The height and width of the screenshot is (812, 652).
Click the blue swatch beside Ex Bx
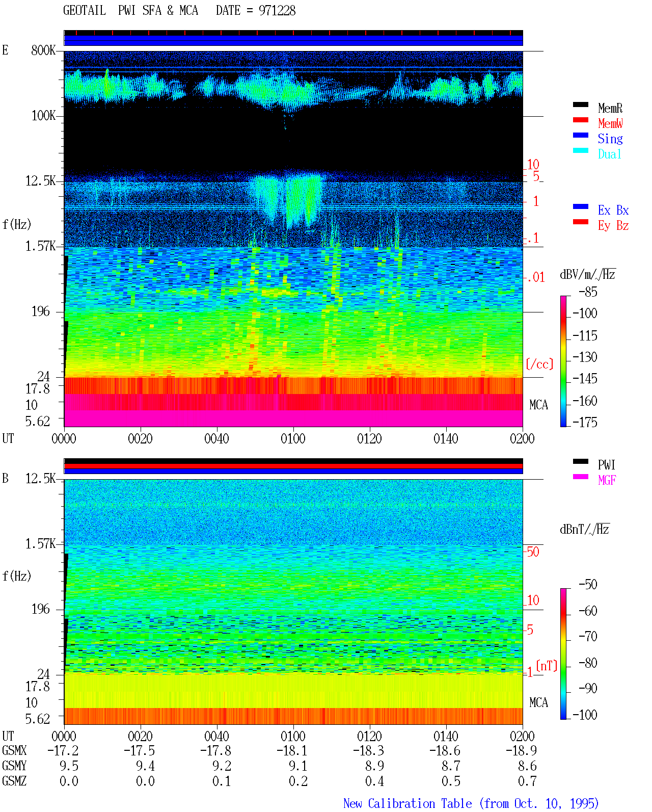click(580, 206)
